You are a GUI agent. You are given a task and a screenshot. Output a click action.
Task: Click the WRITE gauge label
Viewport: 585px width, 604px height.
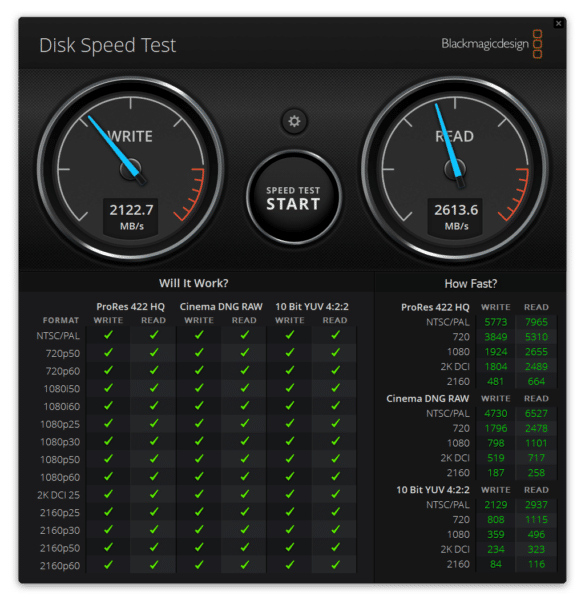pos(130,136)
